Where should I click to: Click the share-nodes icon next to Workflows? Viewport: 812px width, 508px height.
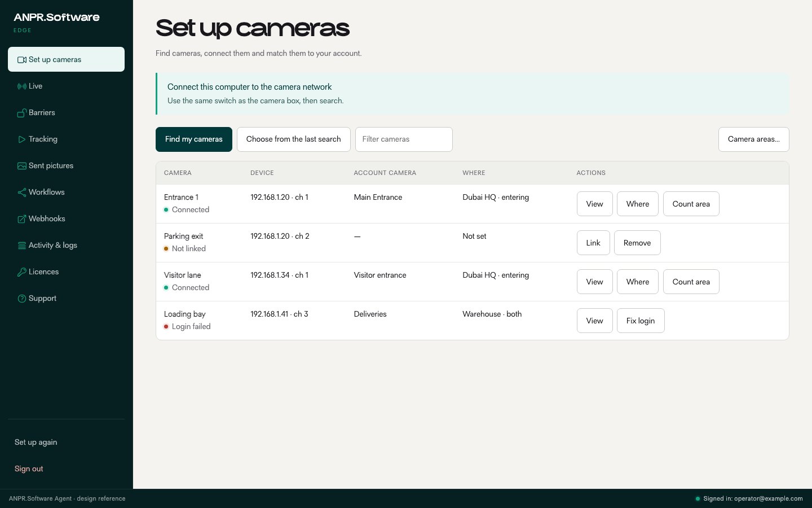22,192
